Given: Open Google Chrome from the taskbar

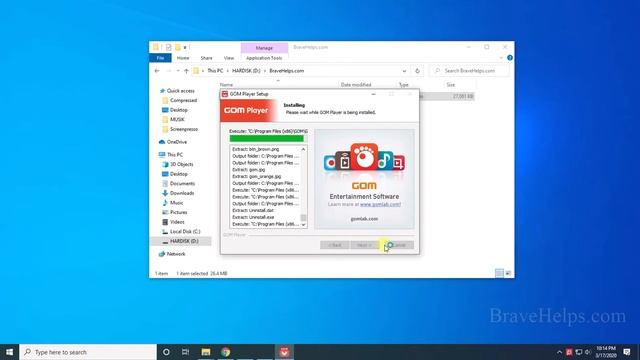Looking at the screenshot, I should (225, 352).
